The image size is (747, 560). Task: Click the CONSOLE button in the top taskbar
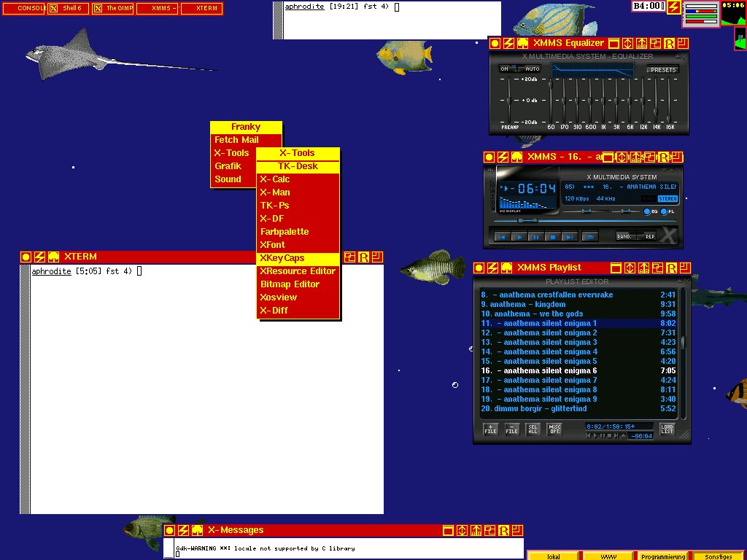click(23, 8)
